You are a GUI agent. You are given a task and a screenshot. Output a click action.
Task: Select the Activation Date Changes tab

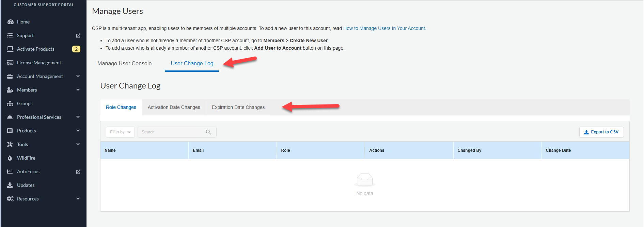[x=174, y=107]
